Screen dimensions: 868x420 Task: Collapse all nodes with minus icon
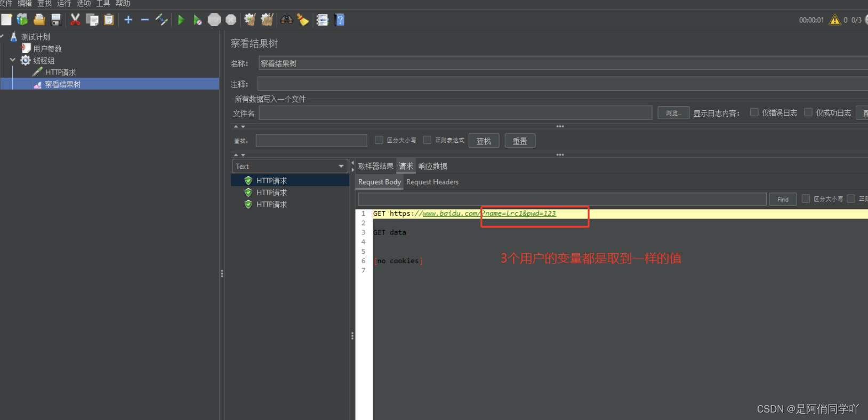click(x=144, y=20)
